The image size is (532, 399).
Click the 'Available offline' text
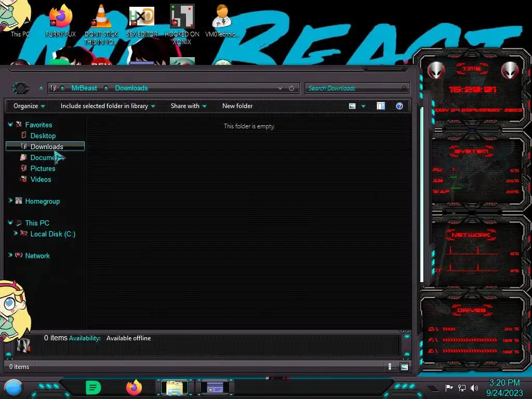click(x=129, y=338)
